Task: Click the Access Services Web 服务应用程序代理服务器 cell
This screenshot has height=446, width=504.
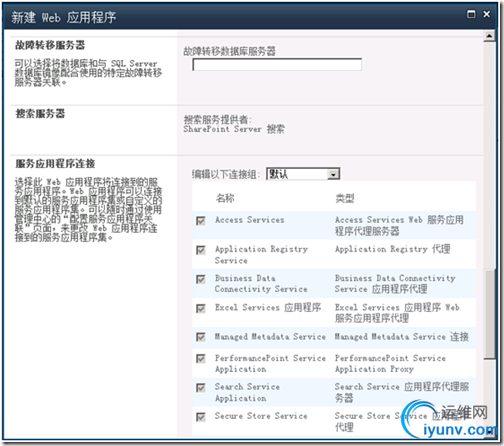Action: (399, 225)
